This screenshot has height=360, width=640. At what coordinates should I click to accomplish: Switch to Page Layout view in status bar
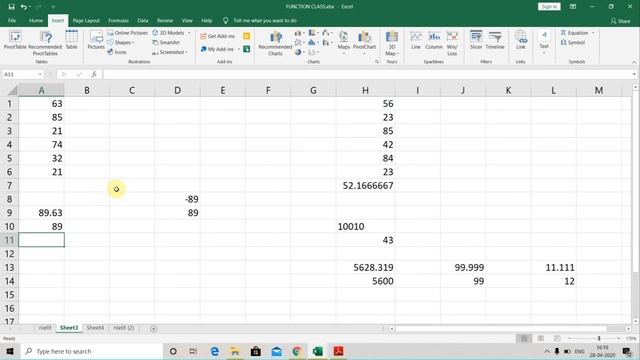click(x=540, y=338)
